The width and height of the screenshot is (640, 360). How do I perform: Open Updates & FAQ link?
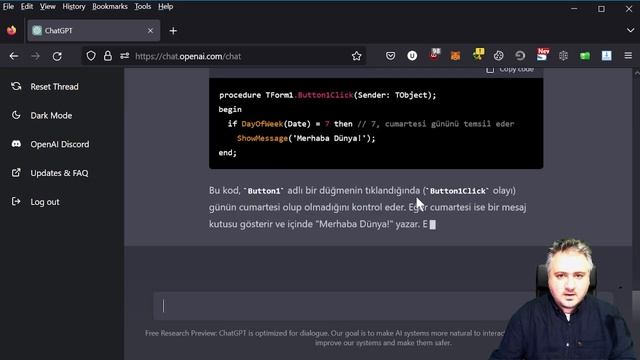coord(59,173)
